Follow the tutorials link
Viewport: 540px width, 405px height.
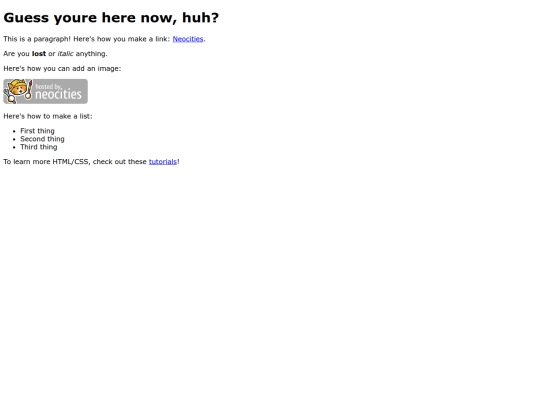click(163, 162)
